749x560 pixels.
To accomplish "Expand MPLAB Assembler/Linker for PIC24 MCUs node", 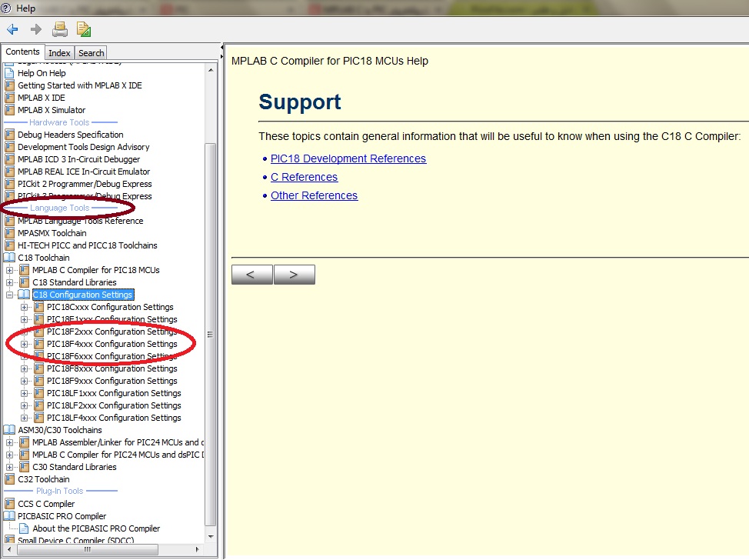I will [x=9, y=442].
